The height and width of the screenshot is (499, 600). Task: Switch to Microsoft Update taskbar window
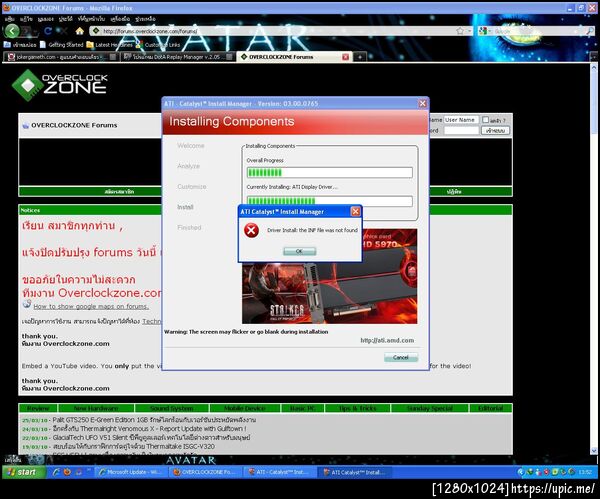130,472
